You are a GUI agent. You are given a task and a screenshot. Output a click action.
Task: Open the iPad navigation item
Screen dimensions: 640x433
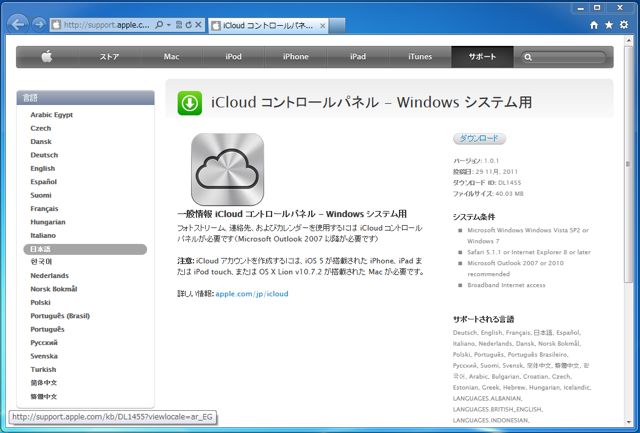coord(358,57)
